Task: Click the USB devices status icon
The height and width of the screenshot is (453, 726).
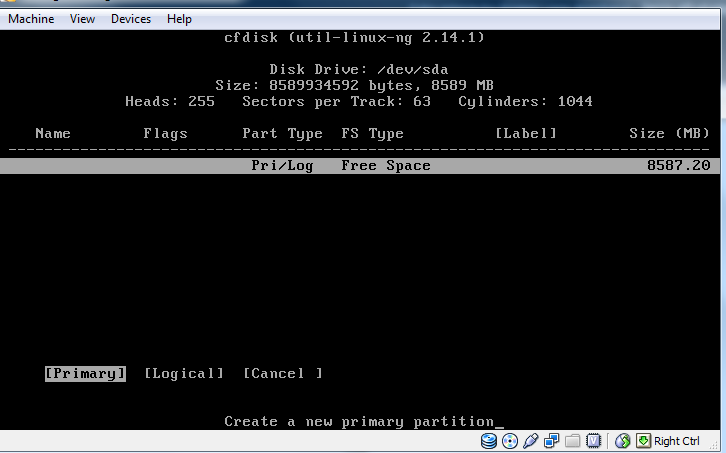Action: click(531, 441)
